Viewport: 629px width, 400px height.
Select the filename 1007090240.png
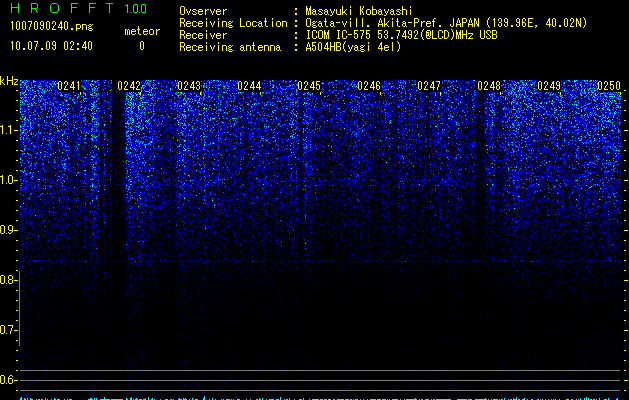52,26
